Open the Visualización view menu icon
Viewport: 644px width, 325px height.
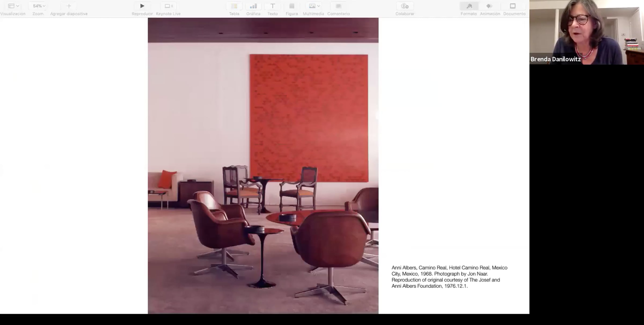point(13,6)
